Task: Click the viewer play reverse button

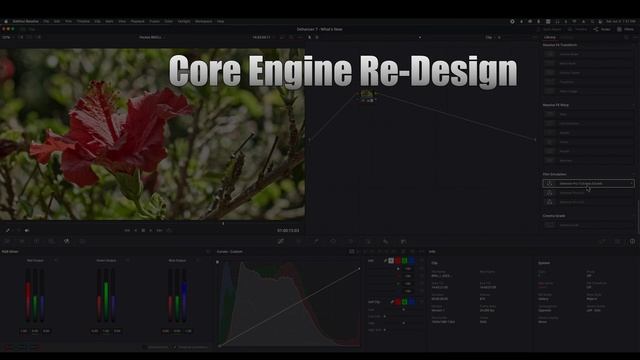Action: pos(136,231)
